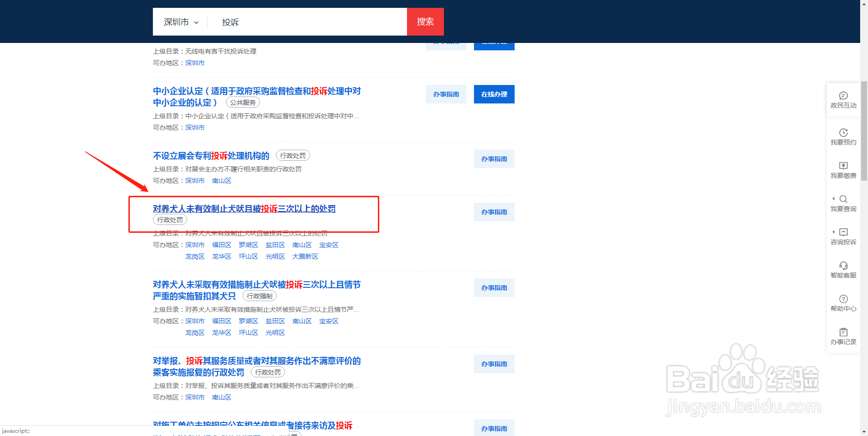Viewport: 868px width, 436px height.
Task: Click the 龙华区 link
Action: [222, 256]
